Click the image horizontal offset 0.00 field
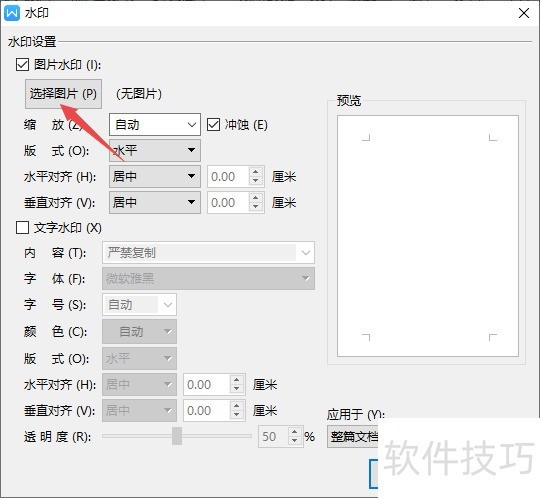 coord(228,176)
